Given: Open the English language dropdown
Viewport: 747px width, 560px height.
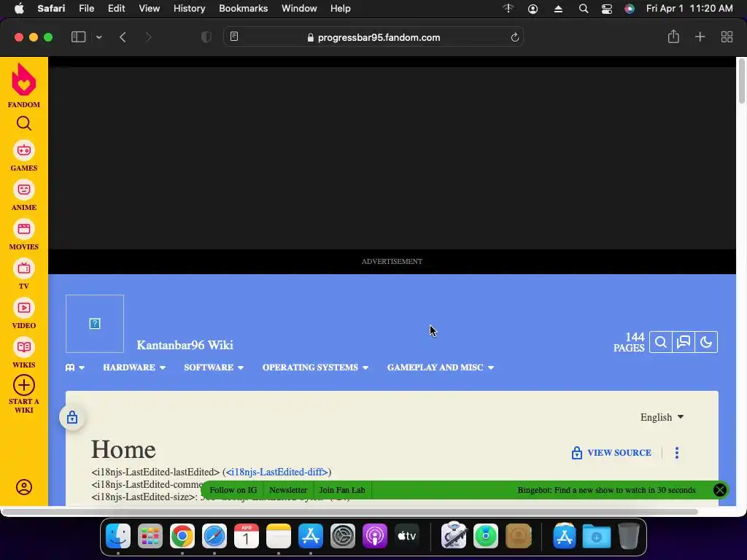Looking at the screenshot, I should pyautogui.click(x=662, y=417).
